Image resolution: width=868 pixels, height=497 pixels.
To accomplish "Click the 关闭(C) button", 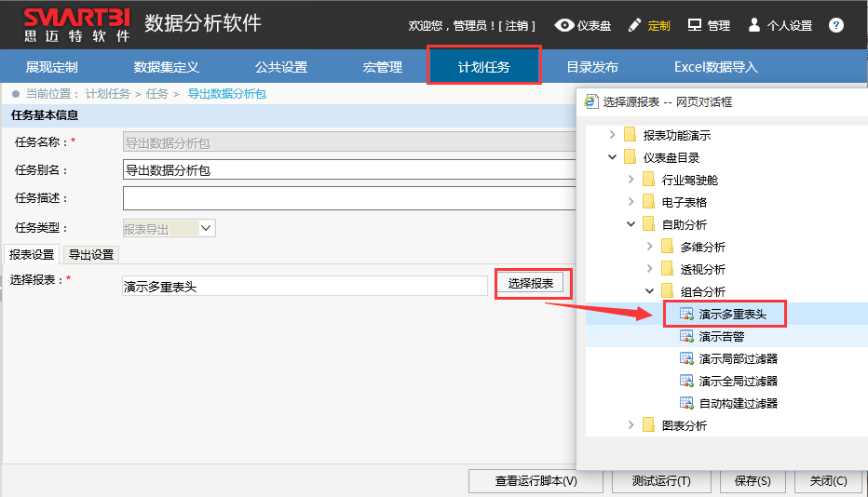I will click(x=828, y=481).
